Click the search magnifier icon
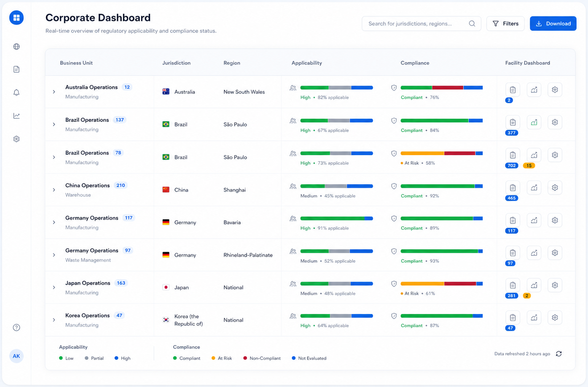The image size is (588, 387). click(x=472, y=24)
